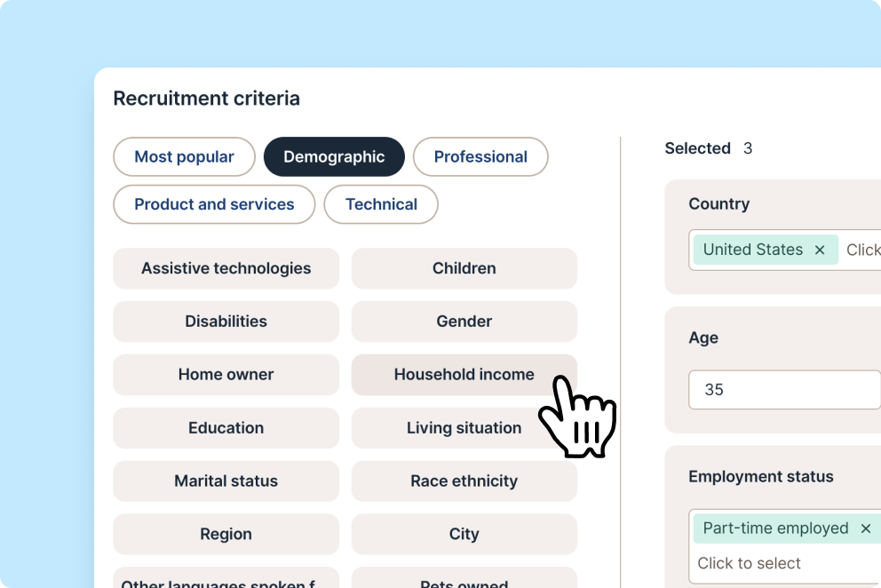Click the Employment status label
Screen dimensions: 881x588
761,477
